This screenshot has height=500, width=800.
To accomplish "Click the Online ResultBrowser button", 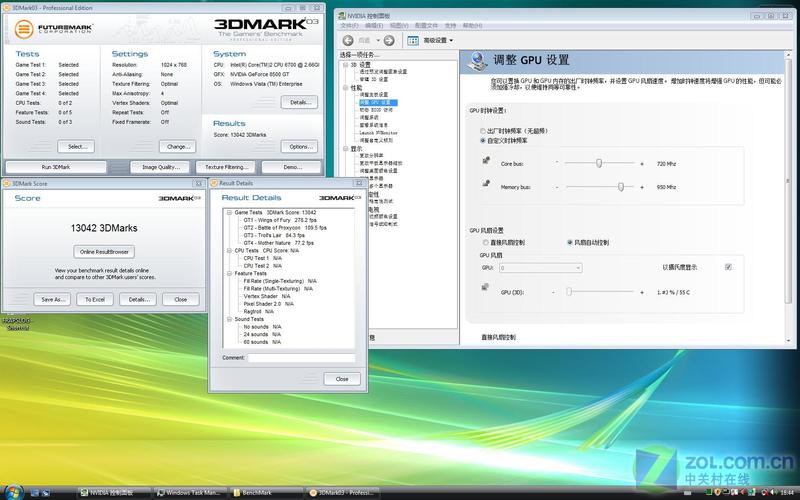I will click(x=104, y=252).
